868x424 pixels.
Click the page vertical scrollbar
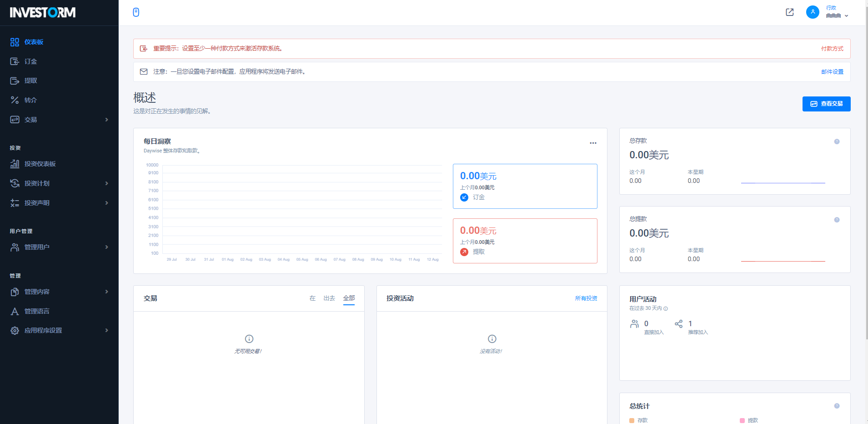click(x=866, y=182)
